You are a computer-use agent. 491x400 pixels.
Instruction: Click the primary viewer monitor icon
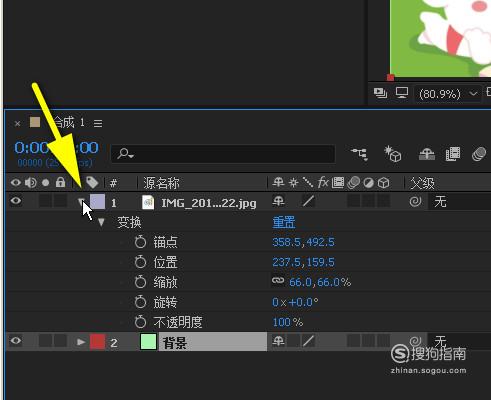pyautogui.click(x=402, y=92)
